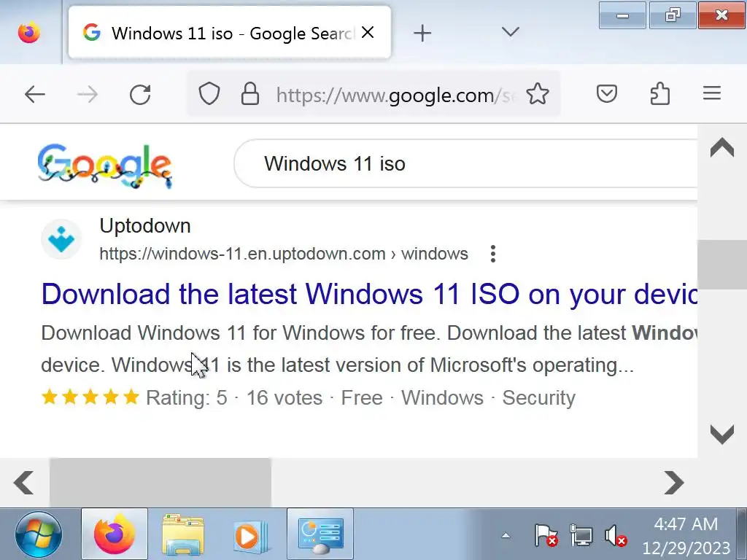Show hidden system tray icons
This screenshot has width=747, height=560.
click(x=506, y=536)
